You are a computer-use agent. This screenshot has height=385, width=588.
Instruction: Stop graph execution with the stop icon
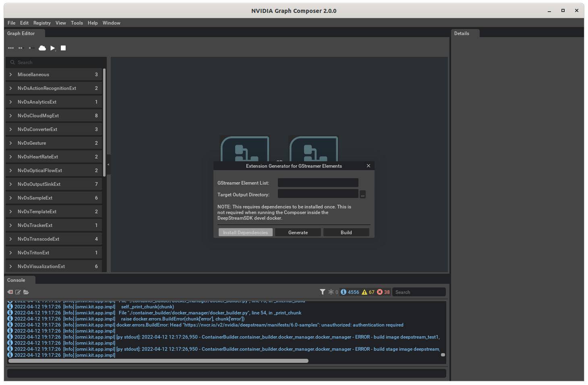63,48
